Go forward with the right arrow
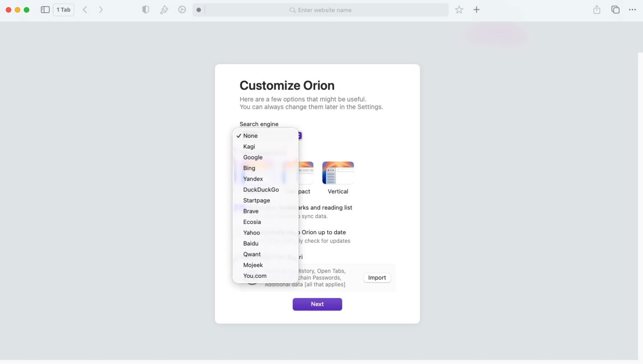 101,10
